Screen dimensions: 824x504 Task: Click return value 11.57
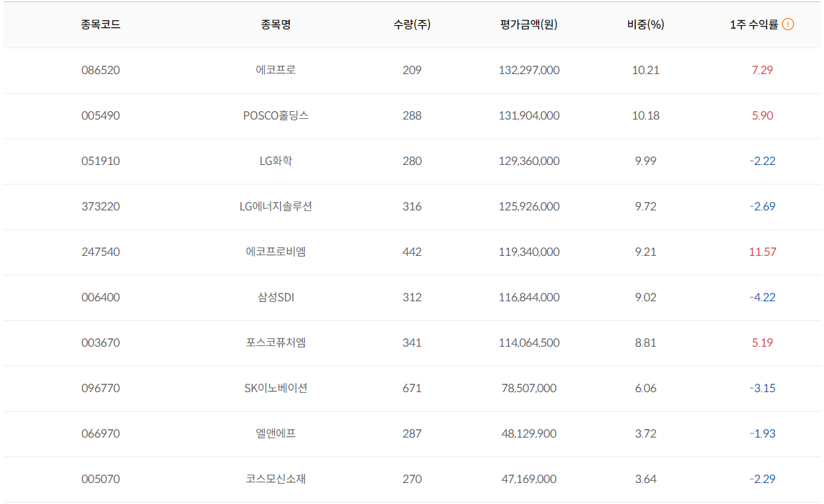tap(762, 252)
